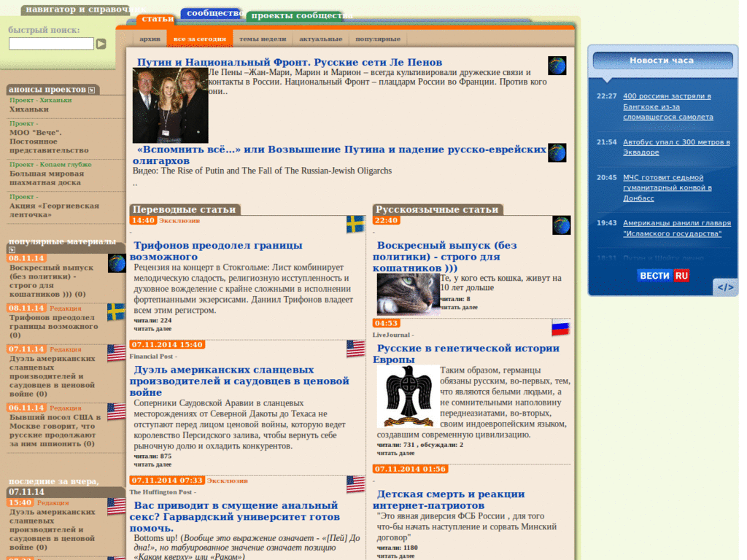Expand the 'популярные материалы' section icon

(x=12, y=249)
